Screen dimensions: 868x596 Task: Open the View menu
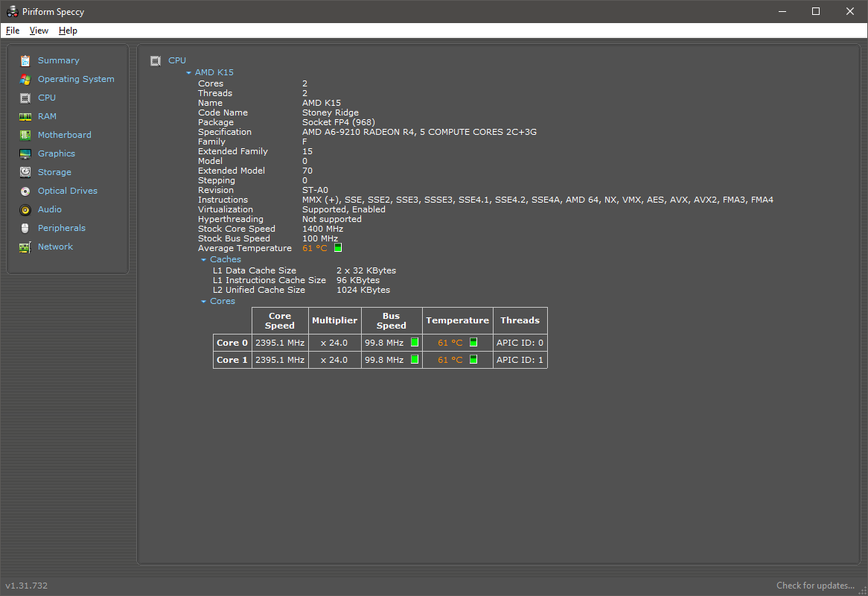tap(39, 31)
